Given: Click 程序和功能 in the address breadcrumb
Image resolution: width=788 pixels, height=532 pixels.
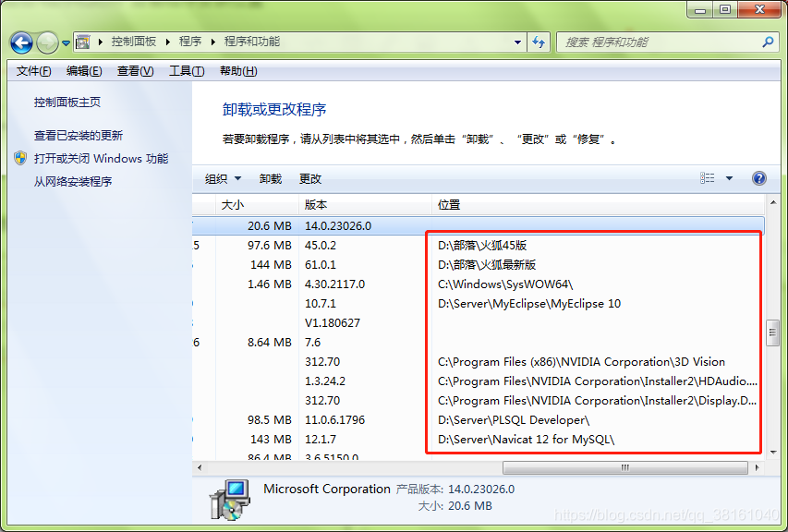Looking at the screenshot, I should point(252,42).
